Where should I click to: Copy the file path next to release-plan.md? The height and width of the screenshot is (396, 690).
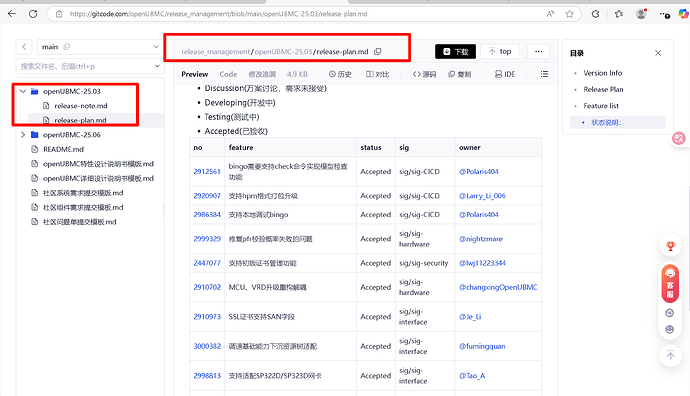(378, 51)
